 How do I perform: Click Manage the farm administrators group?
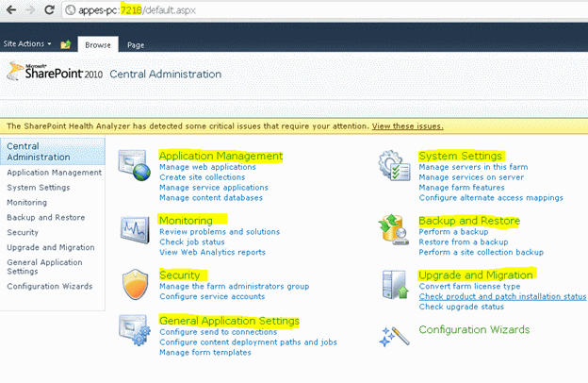click(x=235, y=287)
